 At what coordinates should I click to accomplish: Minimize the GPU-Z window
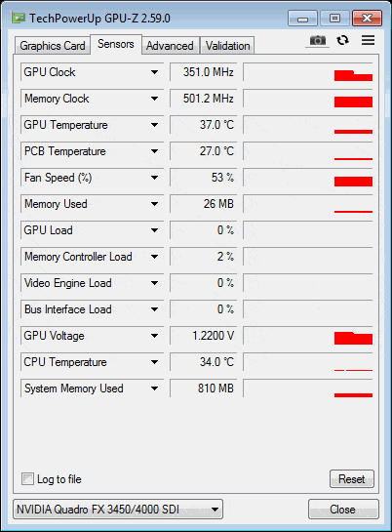tap(302, 19)
